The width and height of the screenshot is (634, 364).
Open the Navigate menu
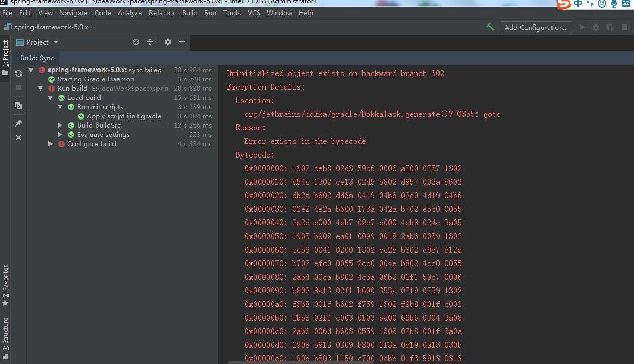coord(73,13)
